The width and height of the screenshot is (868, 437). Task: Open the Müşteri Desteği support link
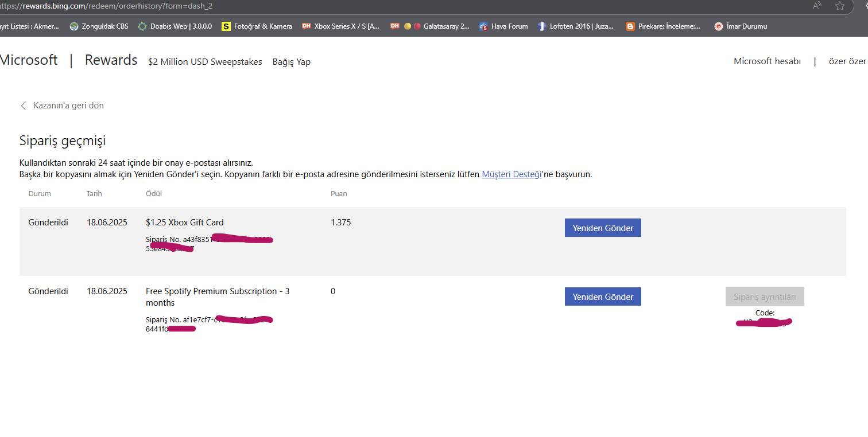pyautogui.click(x=512, y=174)
